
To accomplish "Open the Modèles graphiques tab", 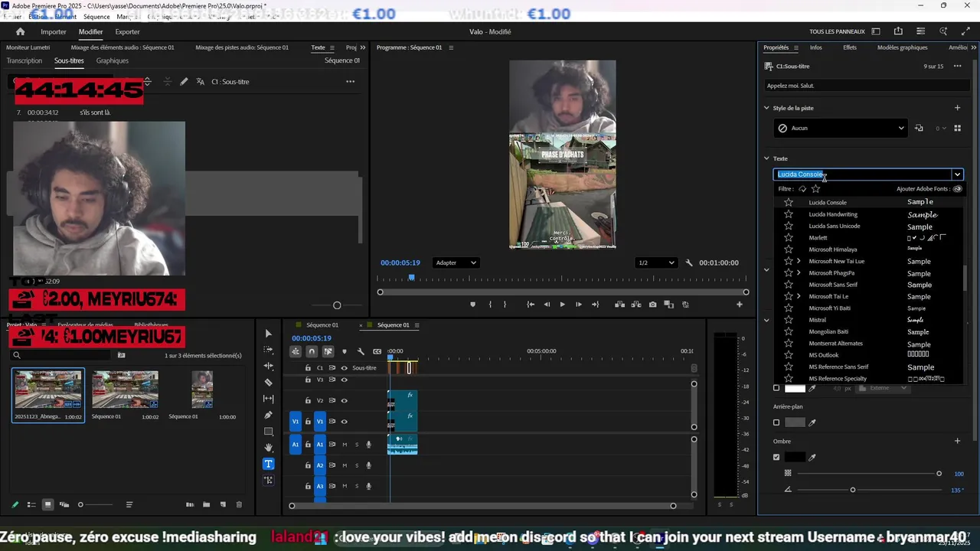I will (903, 47).
